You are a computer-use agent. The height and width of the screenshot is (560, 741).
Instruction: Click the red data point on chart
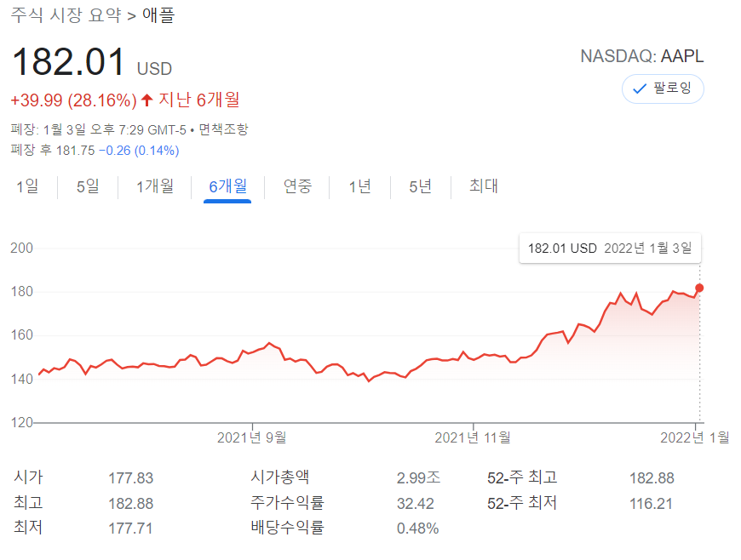699,288
